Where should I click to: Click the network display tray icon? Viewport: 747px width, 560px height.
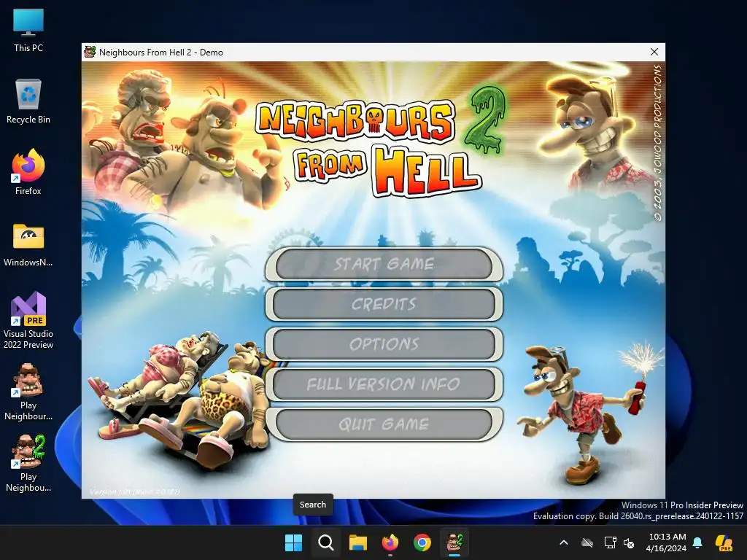tap(610, 542)
